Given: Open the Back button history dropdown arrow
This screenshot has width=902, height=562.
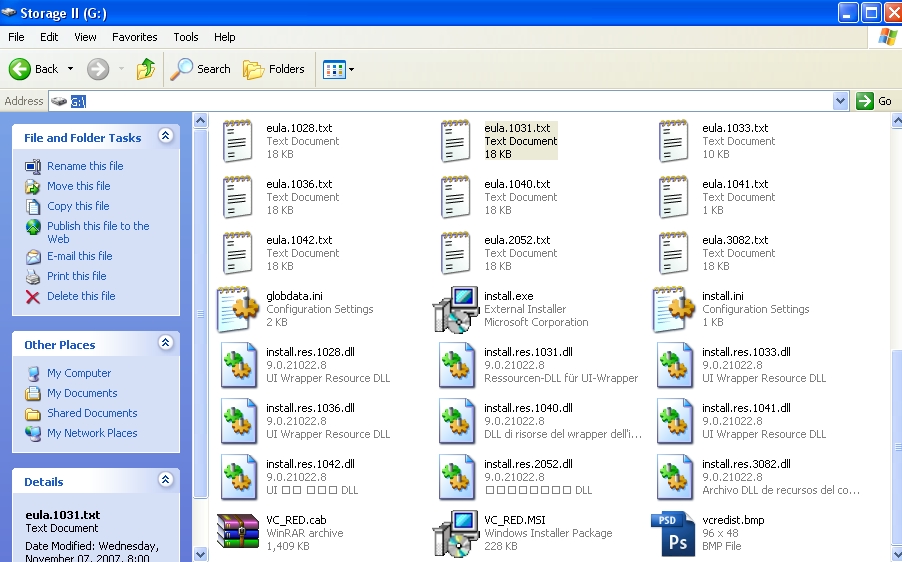Looking at the screenshot, I should 70,69.
